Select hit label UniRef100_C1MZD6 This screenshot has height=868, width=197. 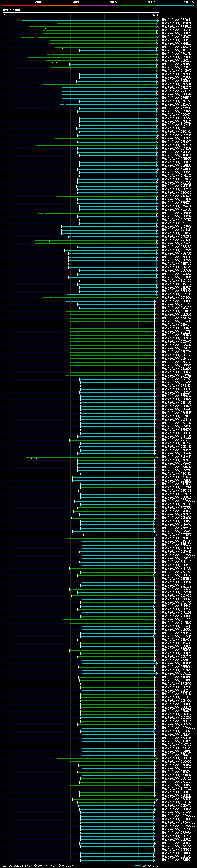pos(176,30)
